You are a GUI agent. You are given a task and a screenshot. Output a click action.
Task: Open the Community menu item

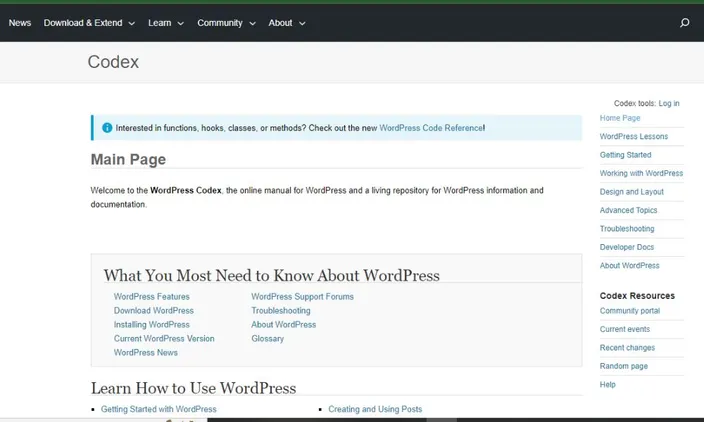pos(220,23)
